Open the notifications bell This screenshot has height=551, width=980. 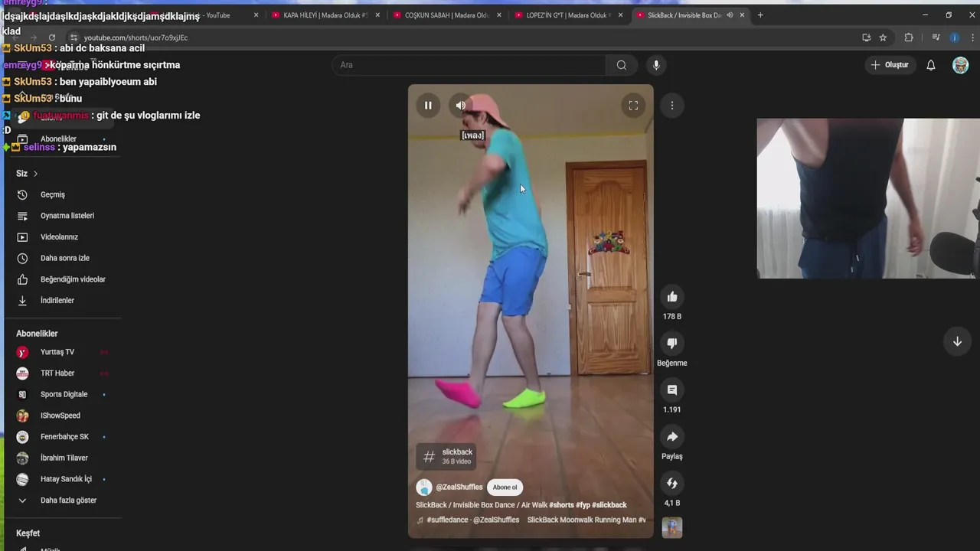(x=931, y=65)
